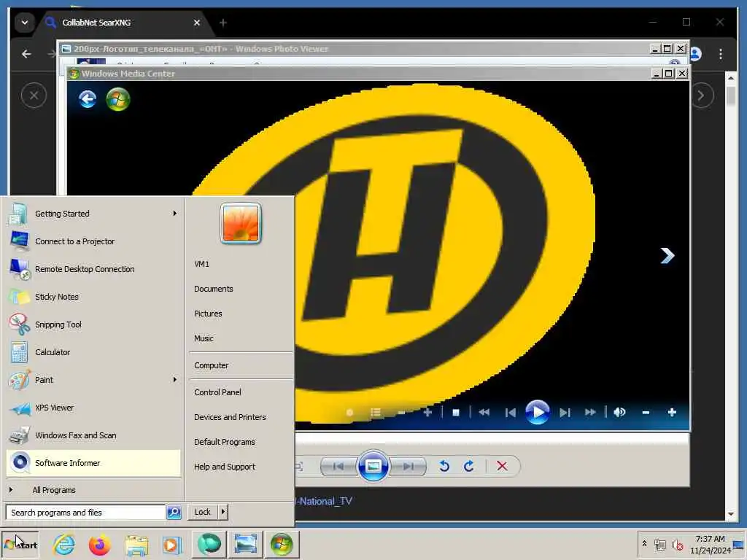Rotate photo counterclockwise in Photo Viewer
747x560 pixels.
[444, 466]
